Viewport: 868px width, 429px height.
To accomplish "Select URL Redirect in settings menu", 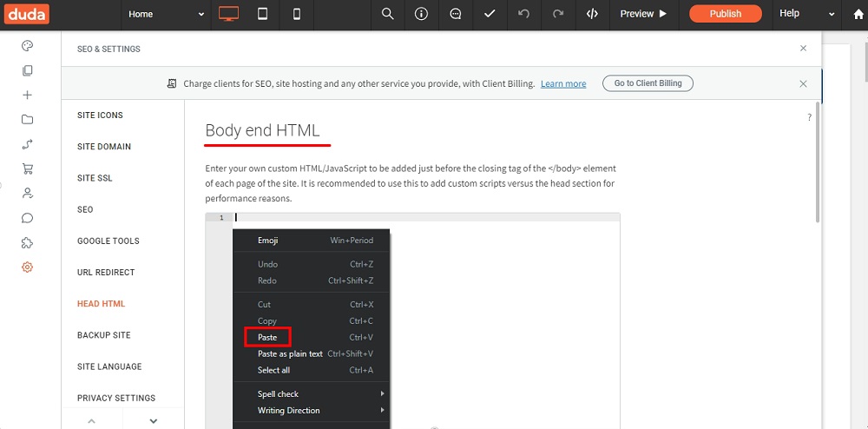I will (x=106, y=273).
